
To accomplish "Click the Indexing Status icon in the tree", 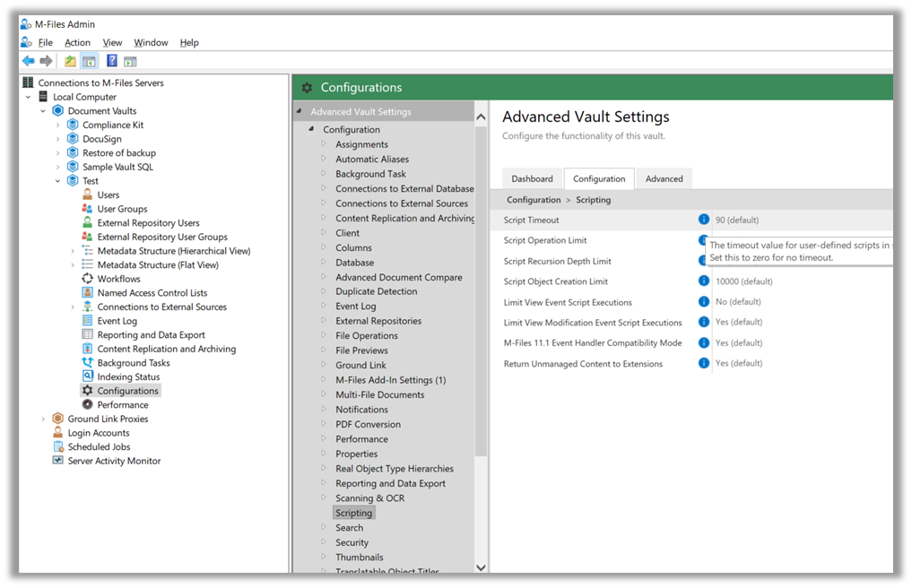I will click(87, 376).
